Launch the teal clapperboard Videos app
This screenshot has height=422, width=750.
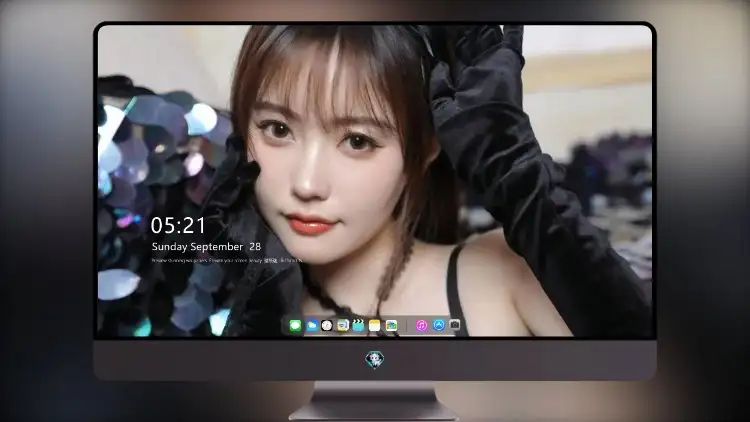click(x=358, y=326)
